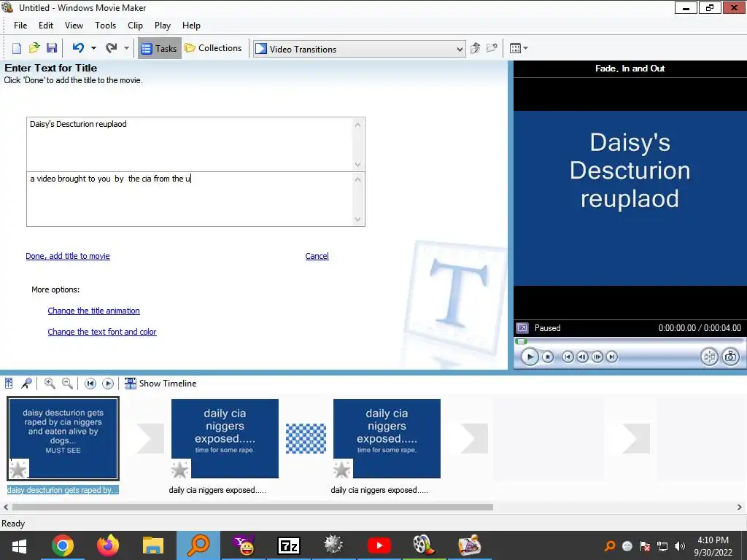The width and height of the screenshot is (747, 560).
Task: Open YouTube app from the taskbar
Action: click(x=379, y=545)
